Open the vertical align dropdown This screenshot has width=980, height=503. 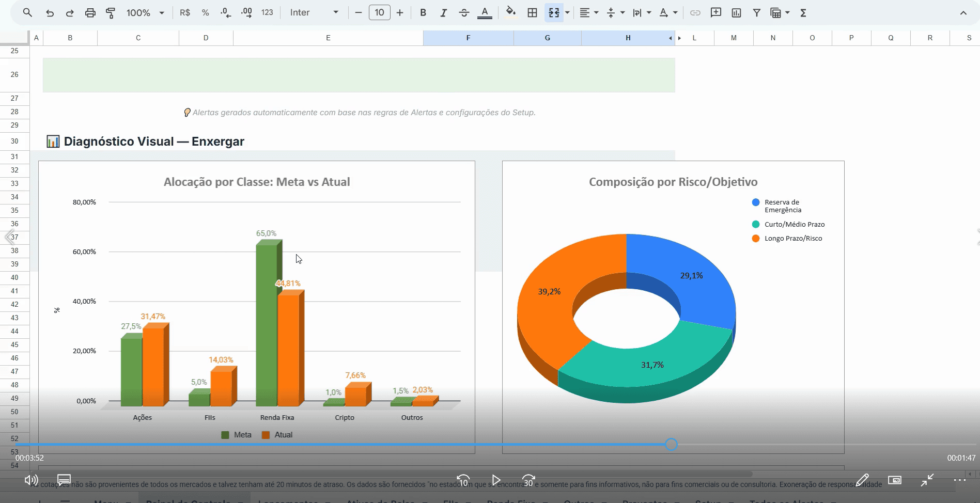615,13
